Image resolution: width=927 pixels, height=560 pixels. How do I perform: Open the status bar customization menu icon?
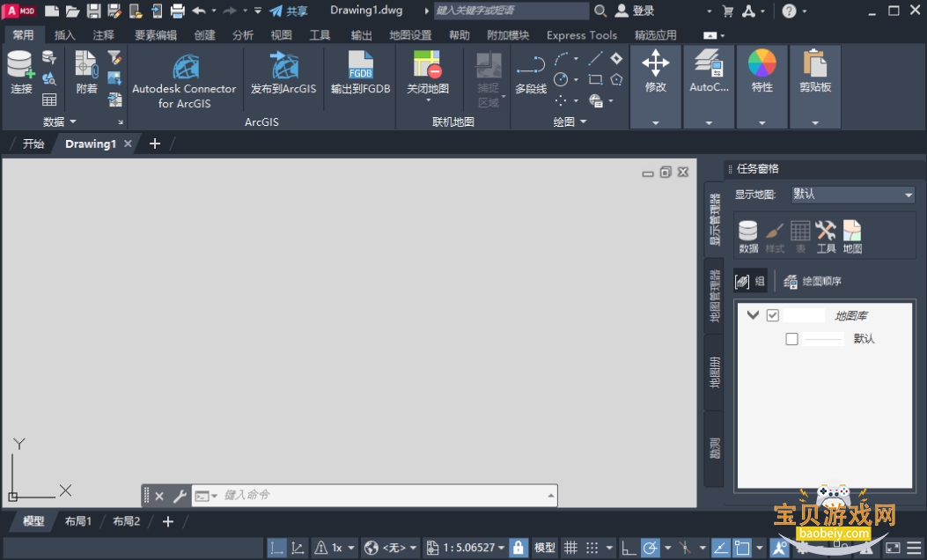tap(914, 548)
